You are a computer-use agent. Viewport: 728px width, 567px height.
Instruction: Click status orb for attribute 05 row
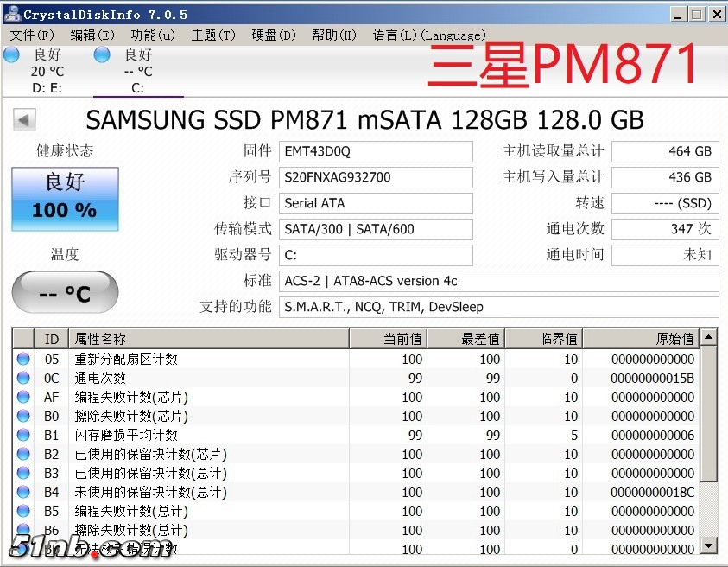23,359
